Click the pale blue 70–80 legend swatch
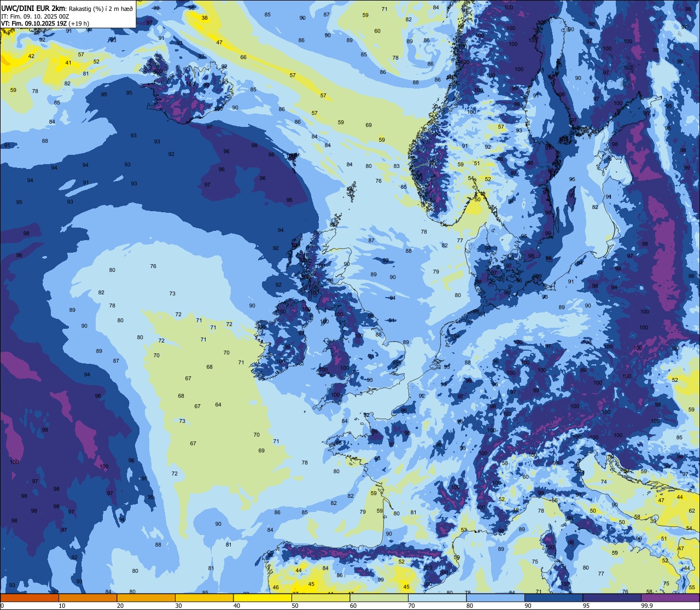The height and width of the screenshot is (610, 700). point(437,598)
